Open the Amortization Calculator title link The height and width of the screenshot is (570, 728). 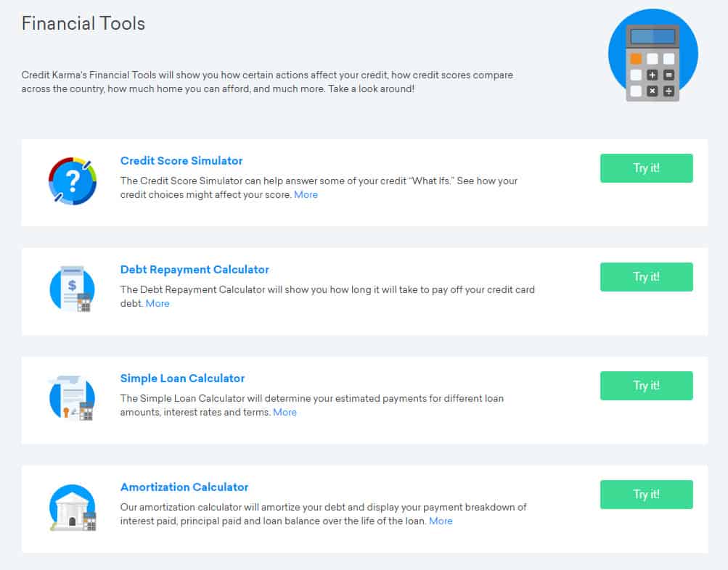click(184, 487)
